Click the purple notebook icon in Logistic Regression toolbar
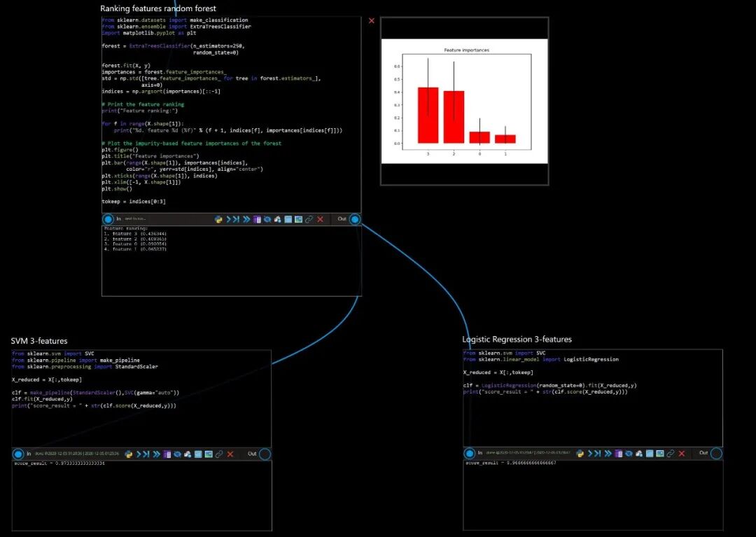The width and height of the screenshot is (756, 537). (x=619, y=454)
